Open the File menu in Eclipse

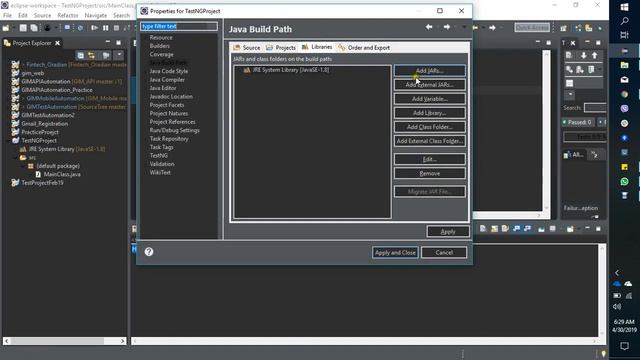click(x=7, y=16)
